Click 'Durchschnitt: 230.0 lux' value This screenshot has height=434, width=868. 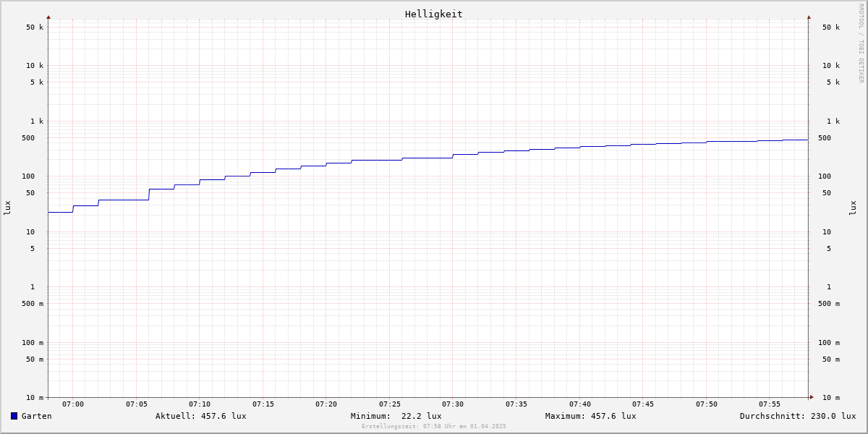pyautogui.click(x=798, y=416)
